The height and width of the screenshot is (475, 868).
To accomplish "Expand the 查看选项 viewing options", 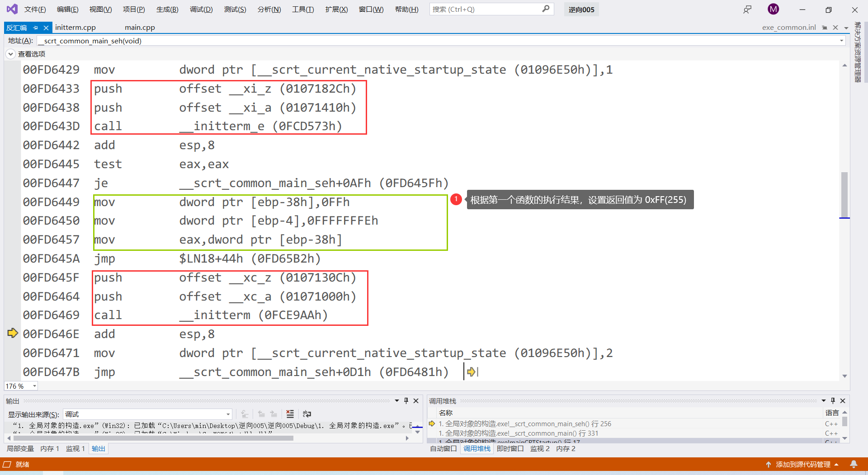I will coord(10,54).
